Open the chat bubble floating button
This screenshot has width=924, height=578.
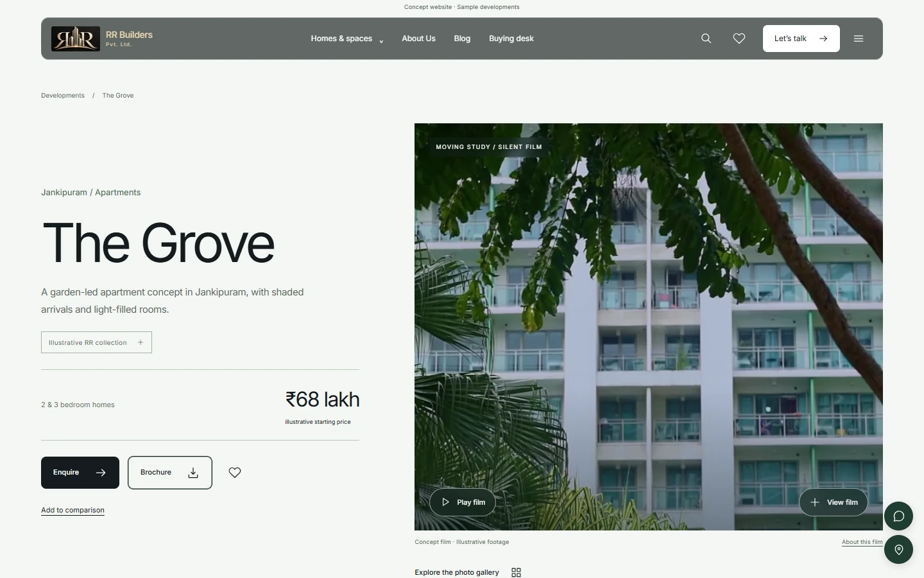pyautogui.click(x=898, y=516)
